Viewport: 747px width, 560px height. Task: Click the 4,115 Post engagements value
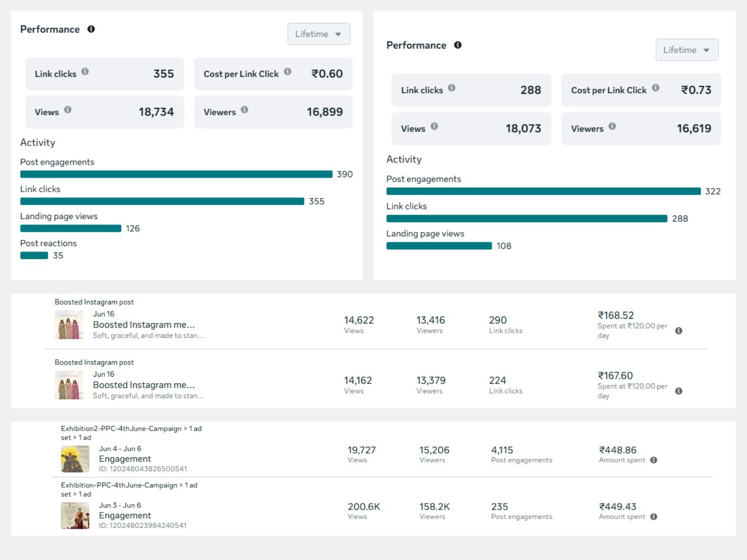(502, 450)
